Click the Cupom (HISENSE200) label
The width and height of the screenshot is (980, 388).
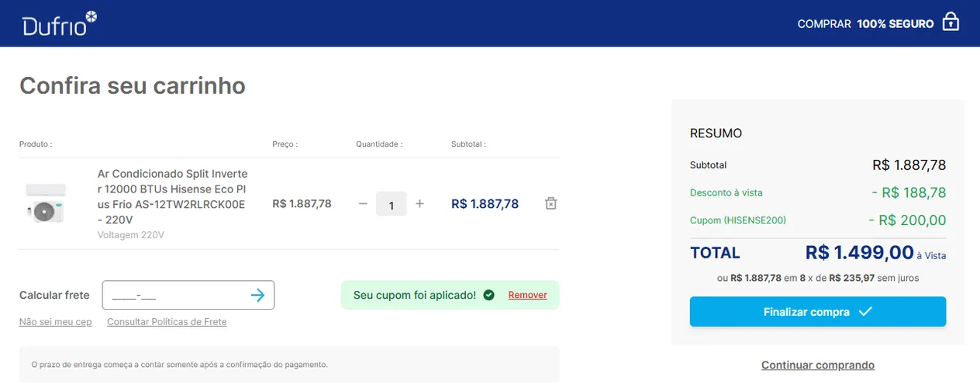(x=738, y=220)
